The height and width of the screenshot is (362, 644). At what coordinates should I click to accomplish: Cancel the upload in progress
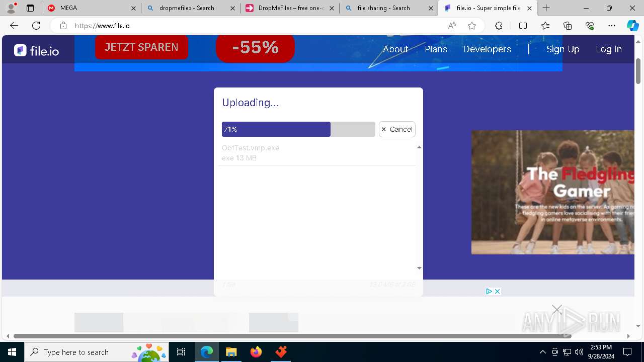[397, 129]
